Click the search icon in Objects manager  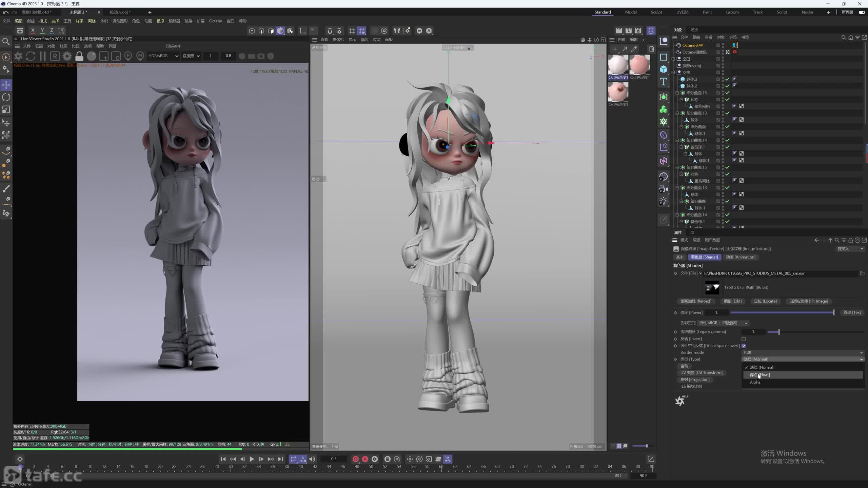tap(844, 37)
